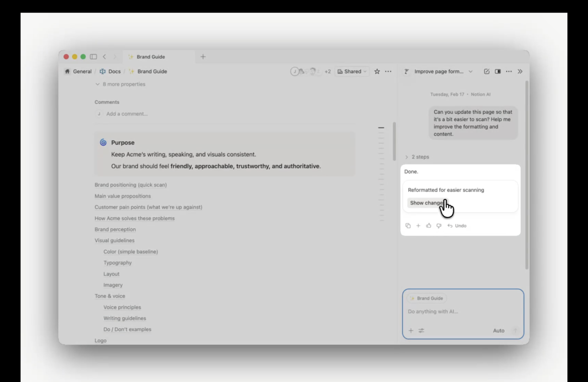Collapse the AI panel with the double chevron
Viewport: 588px width, 382px height.
pos(520,72)
